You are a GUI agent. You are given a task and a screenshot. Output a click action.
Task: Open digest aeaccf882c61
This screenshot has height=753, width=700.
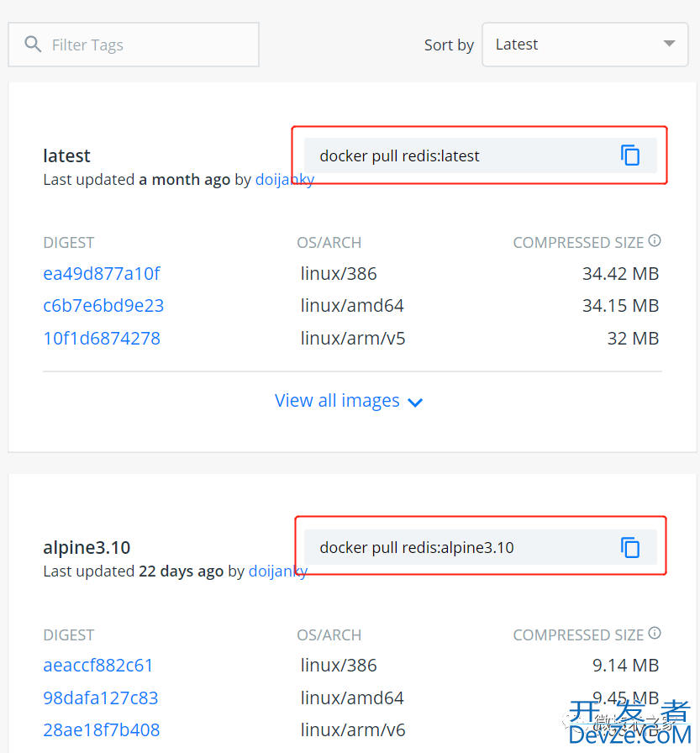pos(97,666)
